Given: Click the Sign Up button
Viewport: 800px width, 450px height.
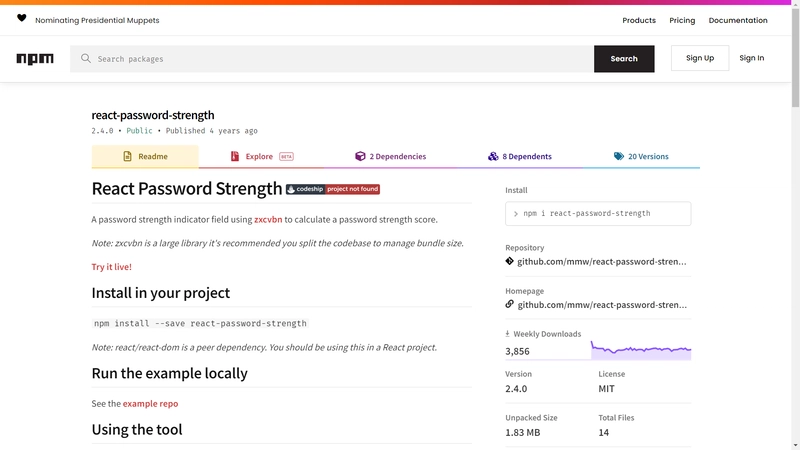Looking at the screenshot, I should tap(700, 58).
